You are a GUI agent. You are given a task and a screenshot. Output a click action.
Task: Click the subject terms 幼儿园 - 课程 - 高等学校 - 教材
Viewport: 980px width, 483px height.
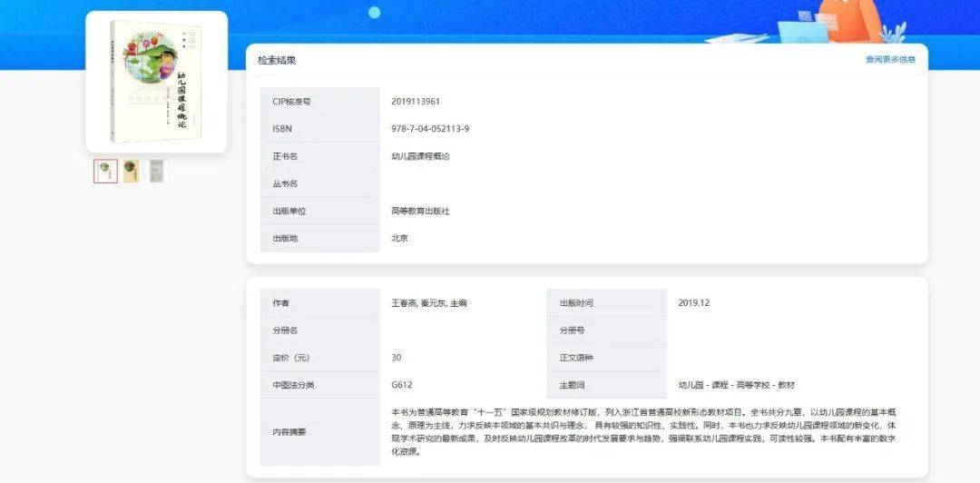[736, 385]
